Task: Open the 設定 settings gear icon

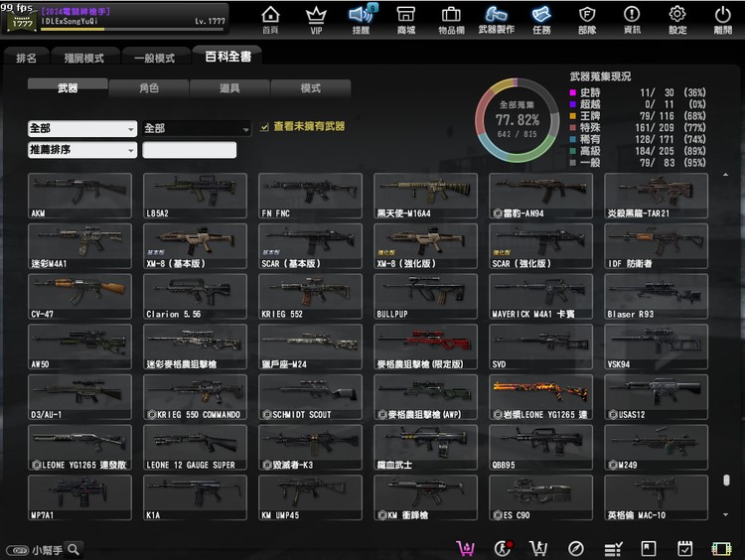Action: 677,20
